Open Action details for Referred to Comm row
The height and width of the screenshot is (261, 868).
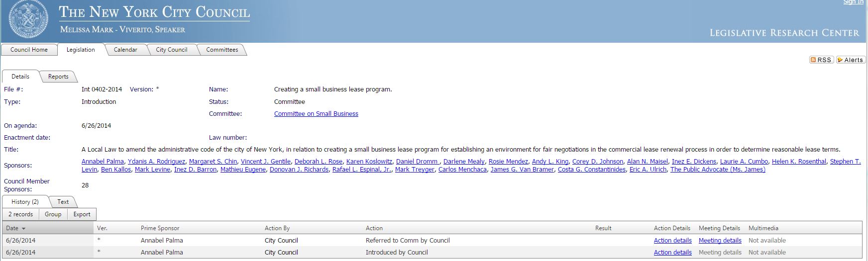coord(672,241)
